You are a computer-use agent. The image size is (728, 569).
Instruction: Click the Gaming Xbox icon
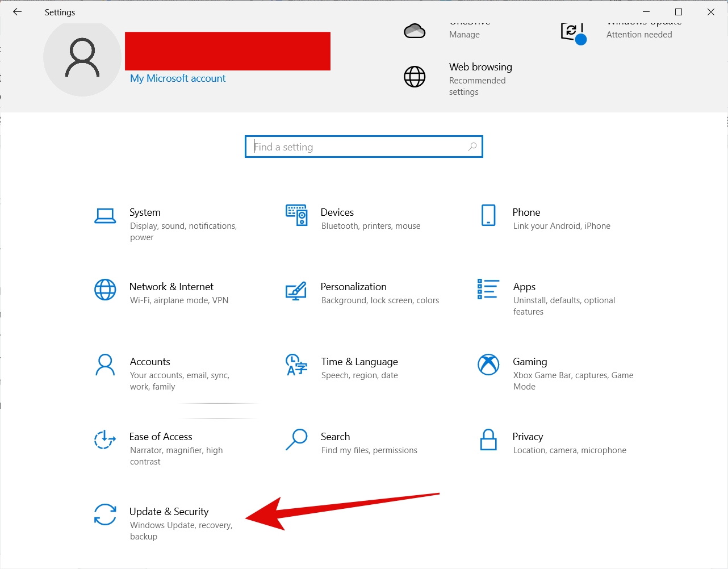click(488, 365)
